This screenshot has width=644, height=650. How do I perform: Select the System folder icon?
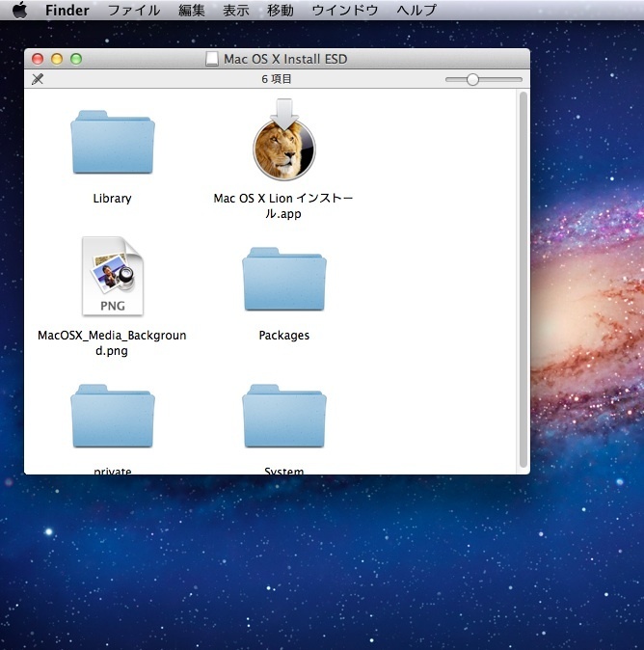(x=284, y=417)
